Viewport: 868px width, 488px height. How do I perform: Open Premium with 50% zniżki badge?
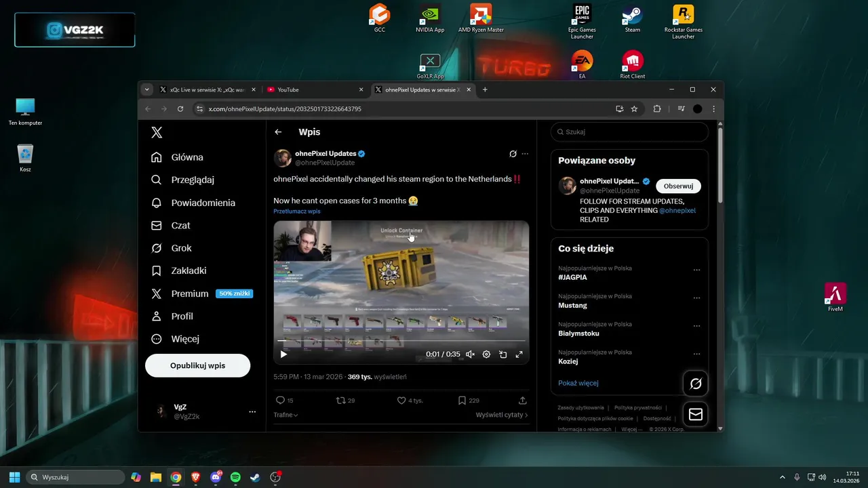pos(201,293)
